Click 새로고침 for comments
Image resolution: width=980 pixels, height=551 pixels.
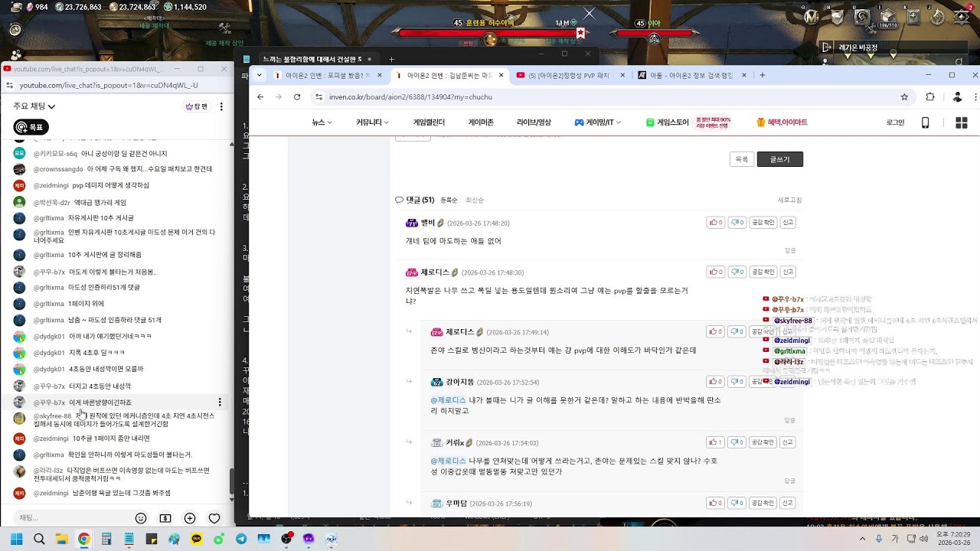pyautogui.click(x=789, y=201)
